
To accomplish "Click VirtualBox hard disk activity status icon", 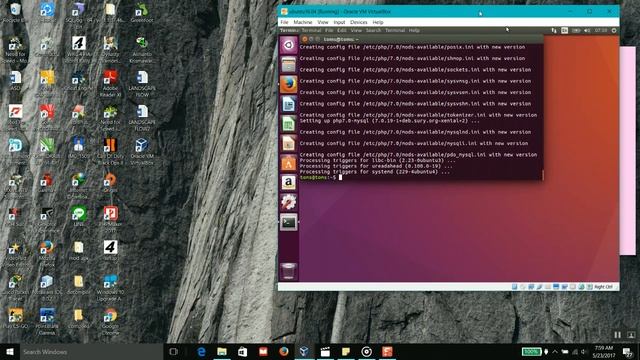I will (x=515, y=287).
